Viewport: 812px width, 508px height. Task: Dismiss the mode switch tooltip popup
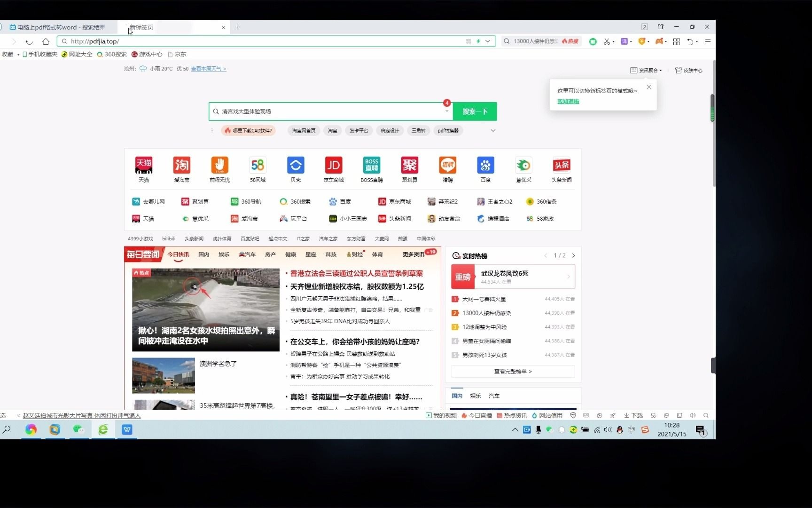649,87
